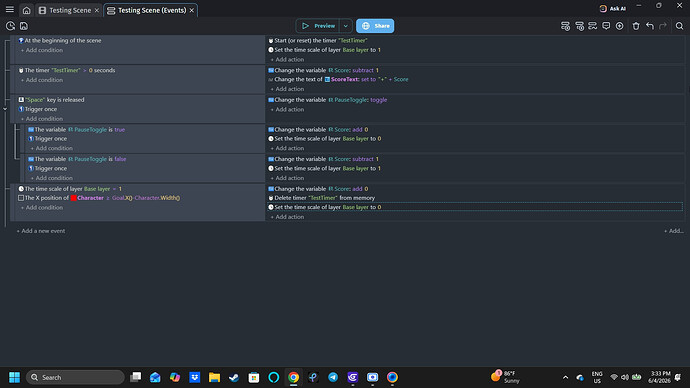The width and height of the screenshot is (690, 388).
Task: Select the At the beginning of the scene condition
Action: tap(60, 40)
